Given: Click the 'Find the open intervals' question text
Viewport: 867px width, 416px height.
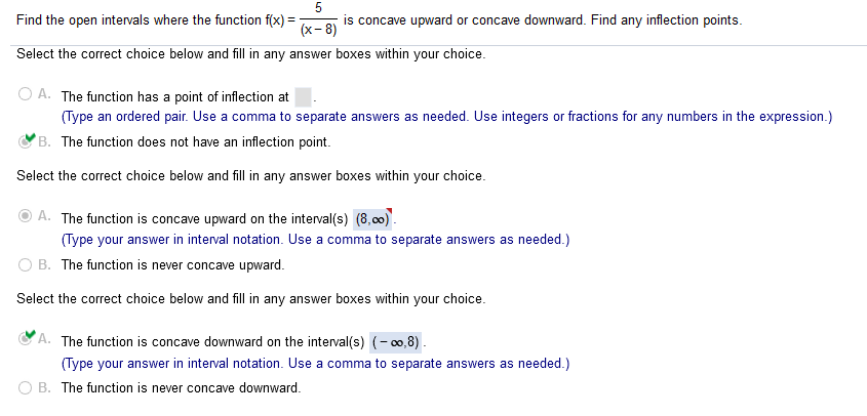Looking at the screenshot, I should click(379, 20).
